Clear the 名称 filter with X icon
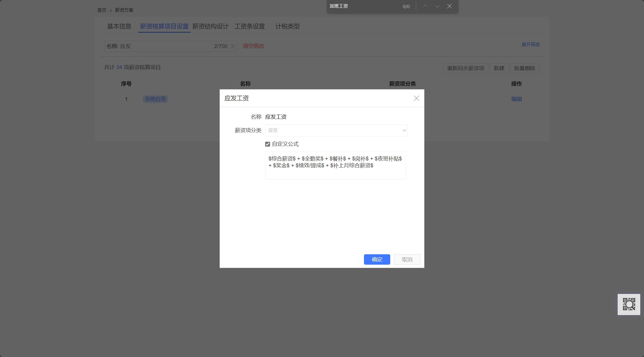 [233, 46]
